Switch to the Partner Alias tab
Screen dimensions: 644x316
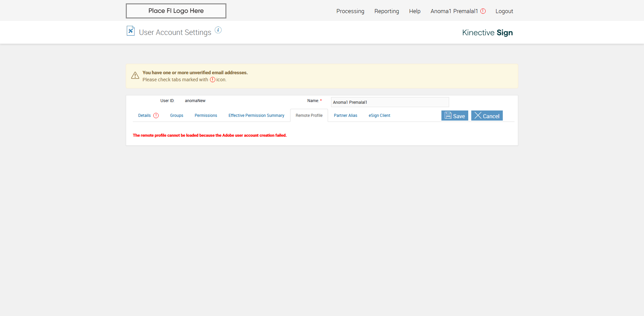pos(345,116)
